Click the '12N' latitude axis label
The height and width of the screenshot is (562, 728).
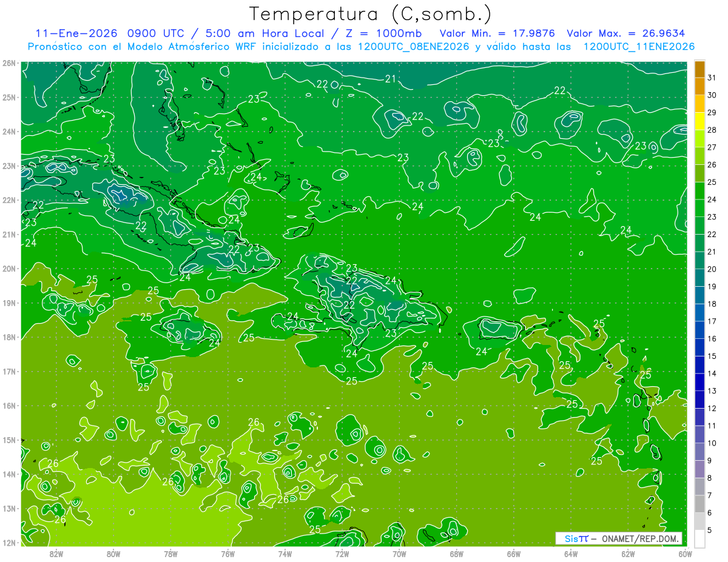click(x=8, y=543)
